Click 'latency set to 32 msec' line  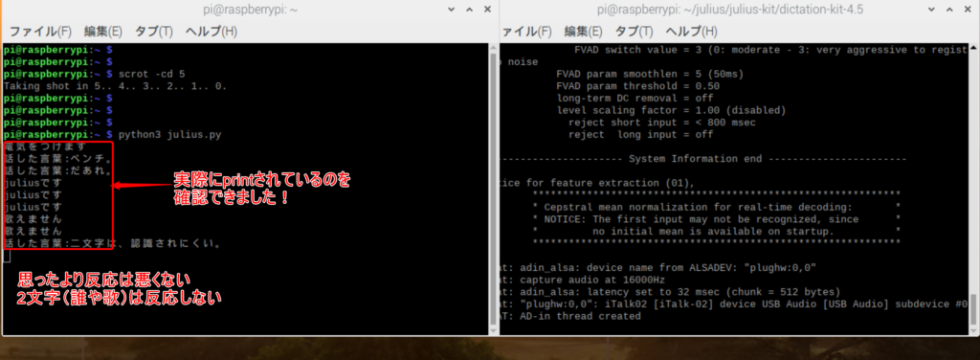click(x=671, y=292)
